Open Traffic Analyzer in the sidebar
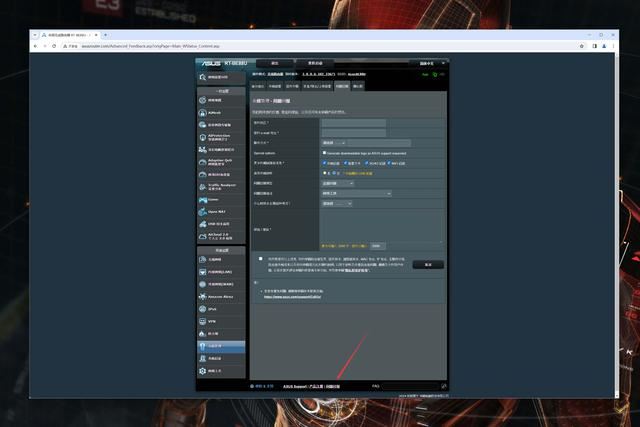 220,186
